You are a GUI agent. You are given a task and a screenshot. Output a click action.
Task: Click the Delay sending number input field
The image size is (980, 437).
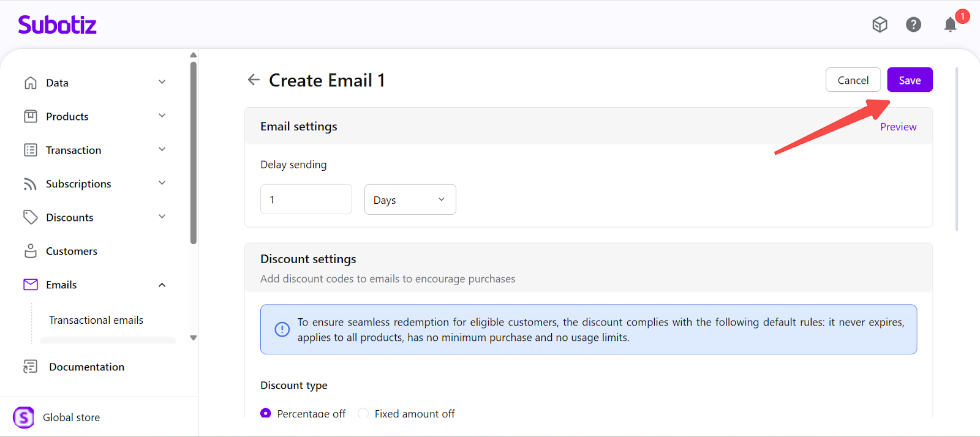tap(306, 200)
